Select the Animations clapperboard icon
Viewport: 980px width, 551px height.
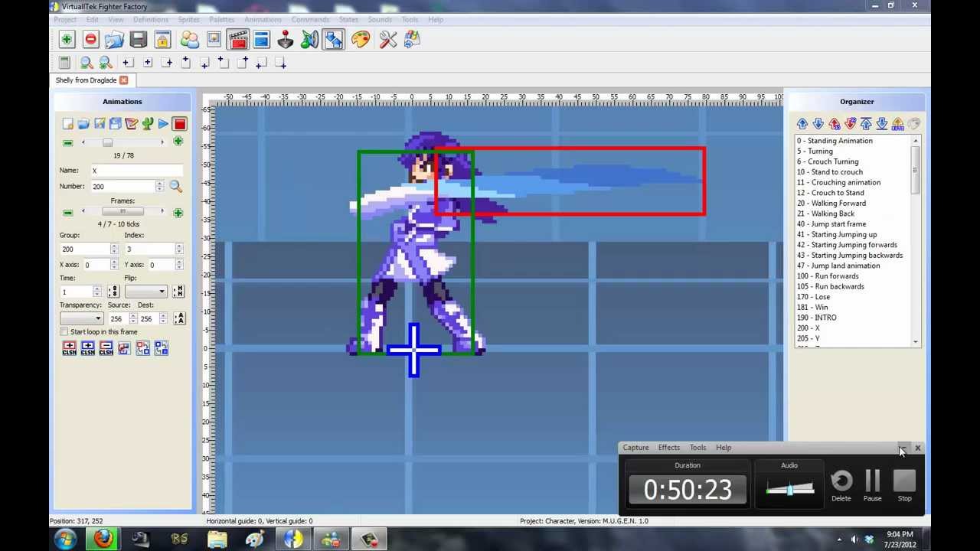(238, 39)
